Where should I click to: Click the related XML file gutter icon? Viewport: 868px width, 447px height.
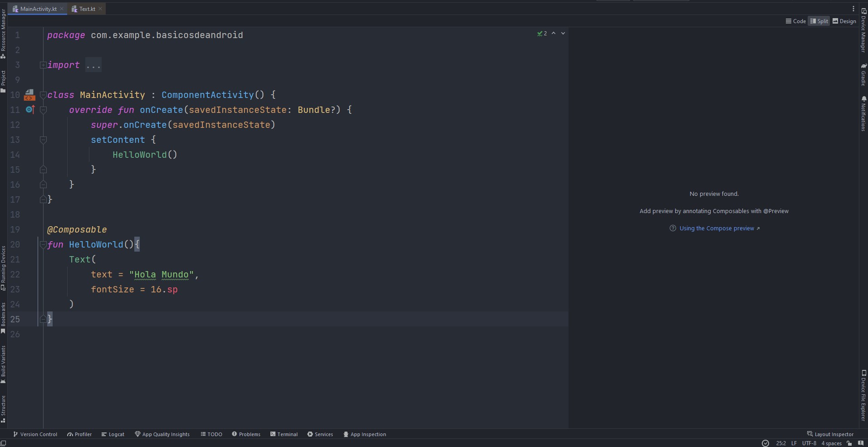[x=29, y=95]
